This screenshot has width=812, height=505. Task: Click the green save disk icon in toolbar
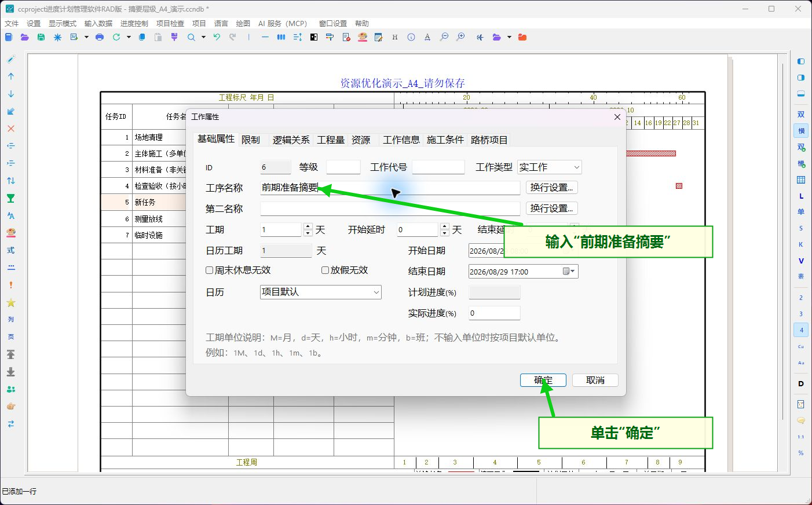(41, 37)
